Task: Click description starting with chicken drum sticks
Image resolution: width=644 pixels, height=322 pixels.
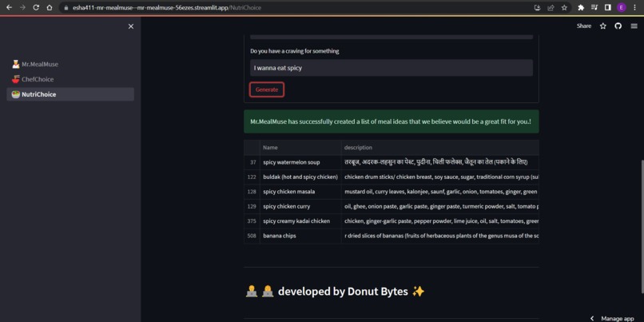Action: pos(440,177)
